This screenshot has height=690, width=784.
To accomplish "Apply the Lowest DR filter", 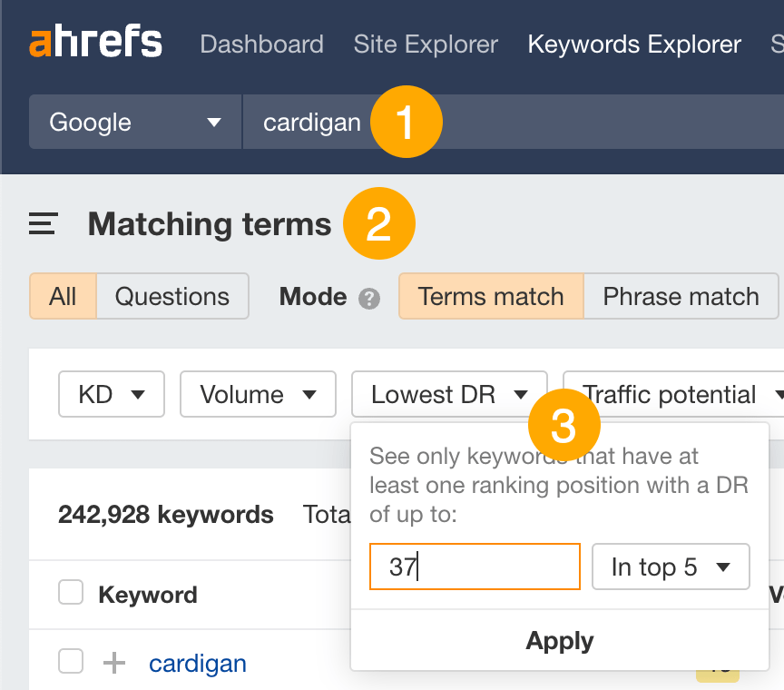I will [559, 640].
